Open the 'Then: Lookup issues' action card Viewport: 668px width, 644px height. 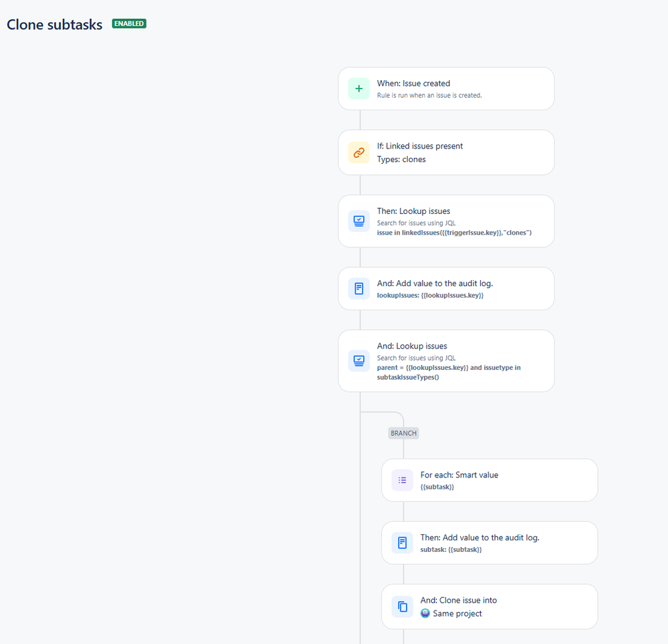pyautogui.click(x=446, y=221)
